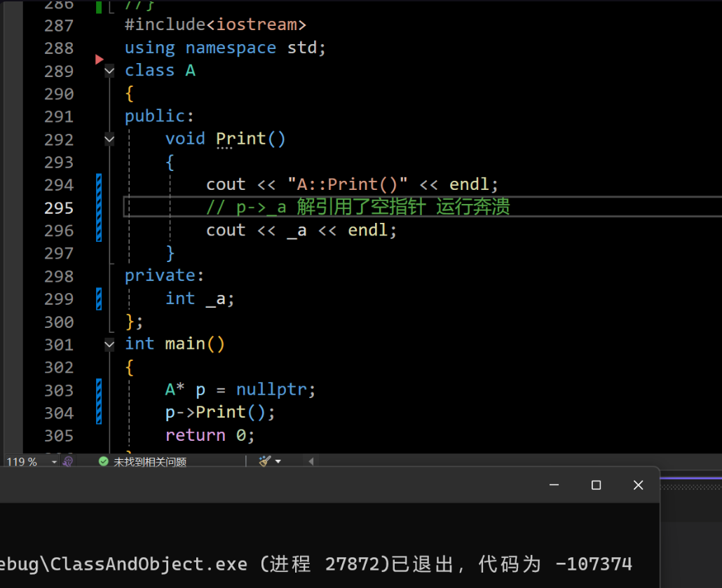The width and height of the screenshot is (722, 588).
Task: Click the "cout << _a << endl;" statement
Action: point(301,231)
